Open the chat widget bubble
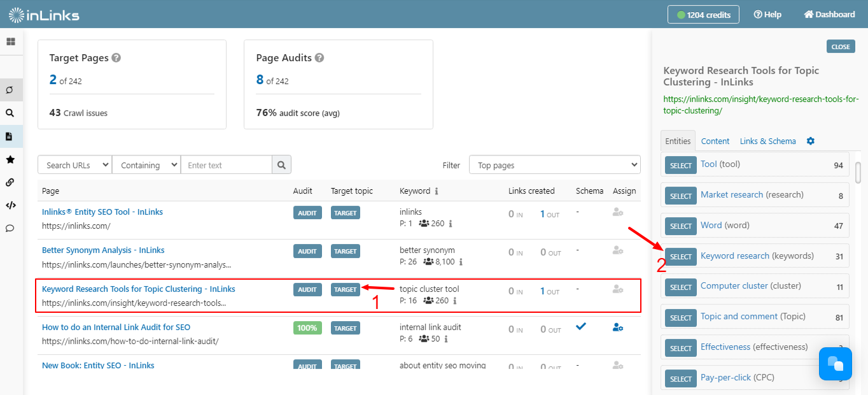The image size is (868, 395). [836, 364]
